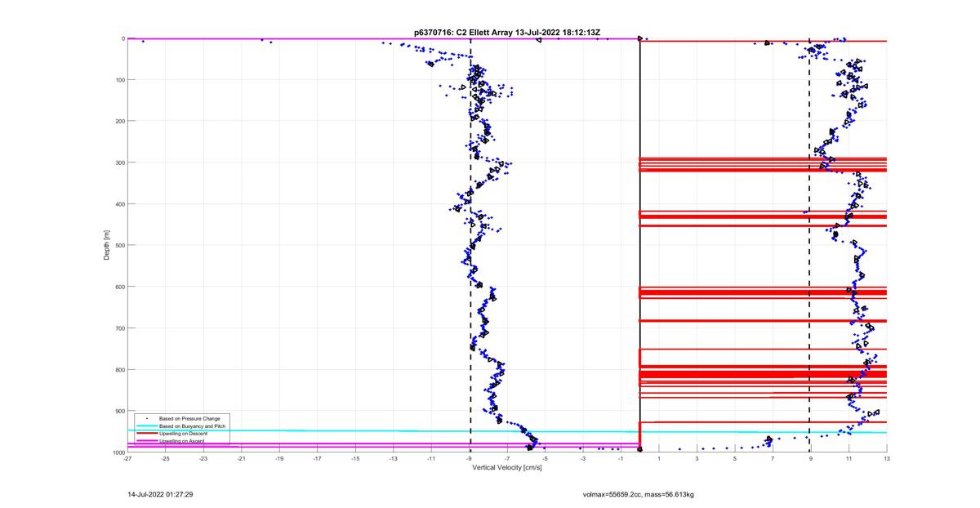This screenshot has width=980, height=508.
Task: Click the 'volmax=55659.2cc, mass=56.613kg' text
Action: click(639, 494)
